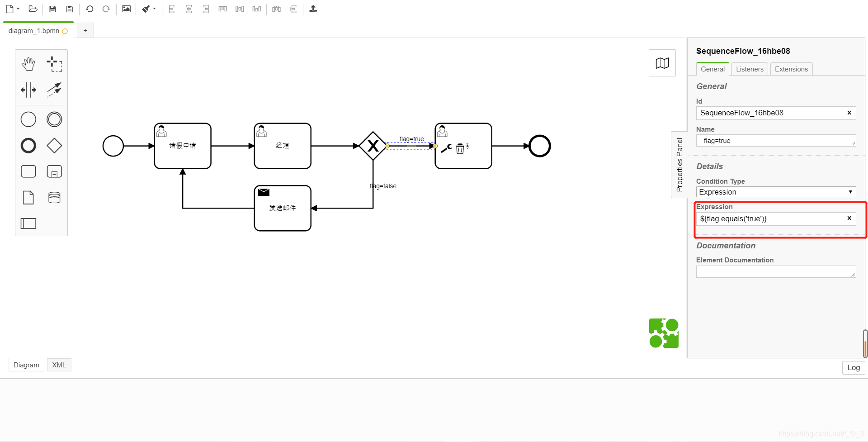Select the exclusive gateway with X

click(x=373, y=146)
